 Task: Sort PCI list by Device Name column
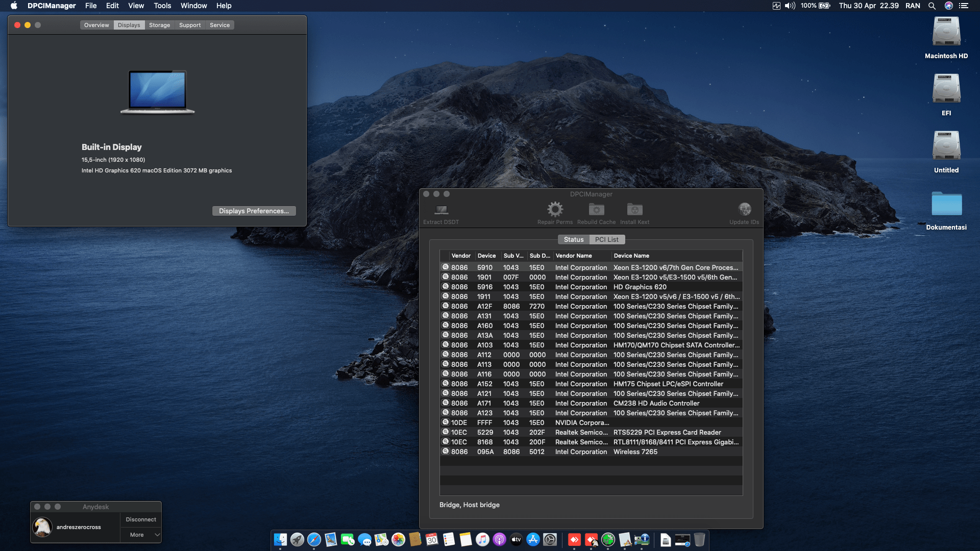pos(676,256)
